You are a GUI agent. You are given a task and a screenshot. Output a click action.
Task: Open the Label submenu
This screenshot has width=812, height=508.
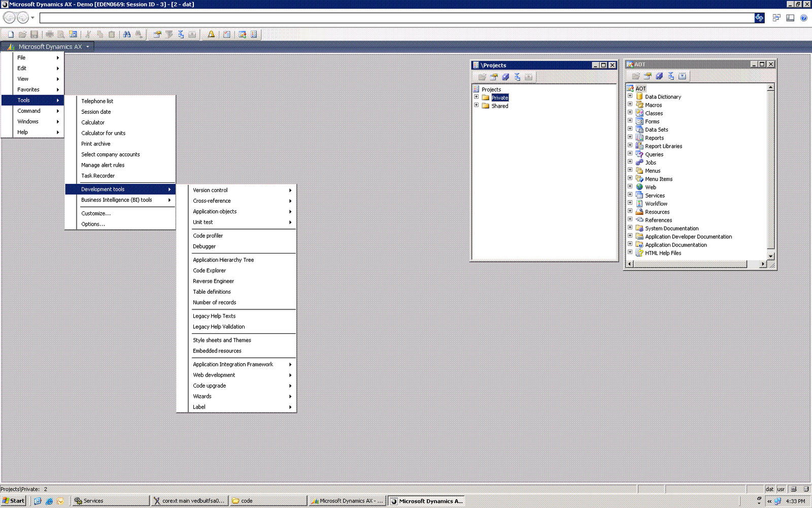pos(236,407)
